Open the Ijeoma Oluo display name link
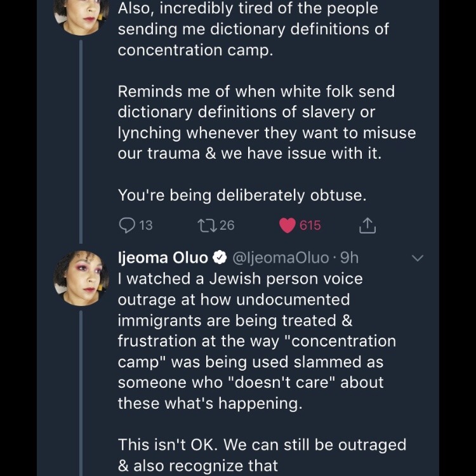 coord(163,258)
